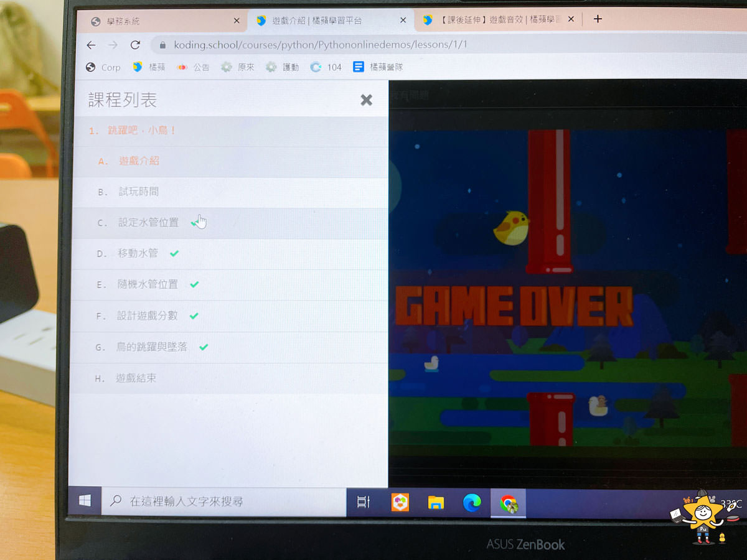Image resolution: width=747 pixels, height=560 pixels.
Task: Close the 課程列表 course list panel
Action: [x=367, y=100]
